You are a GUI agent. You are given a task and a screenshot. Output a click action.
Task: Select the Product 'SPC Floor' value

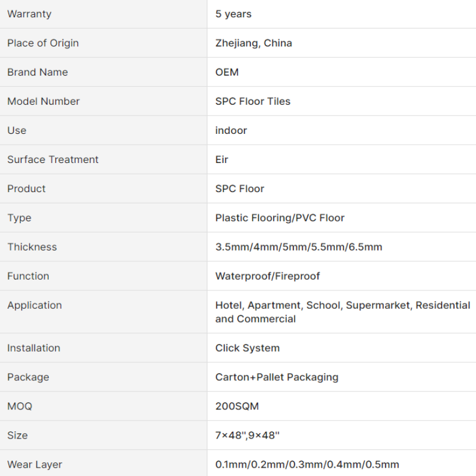point(240,189)
